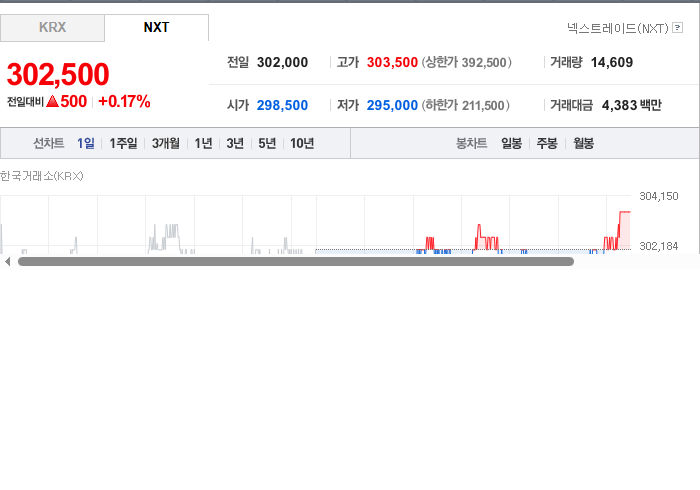Click the previous close value 302,000
700x490 pixels.
(x=282, y=62)
